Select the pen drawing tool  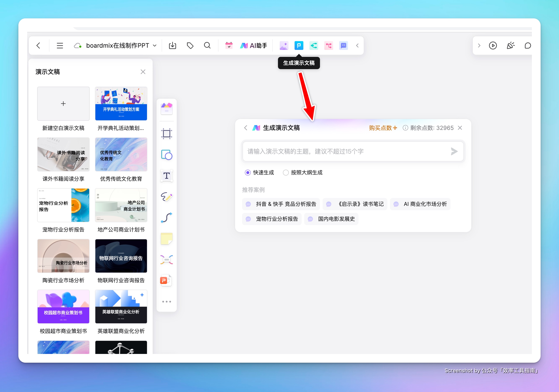(x=166, y=197)
